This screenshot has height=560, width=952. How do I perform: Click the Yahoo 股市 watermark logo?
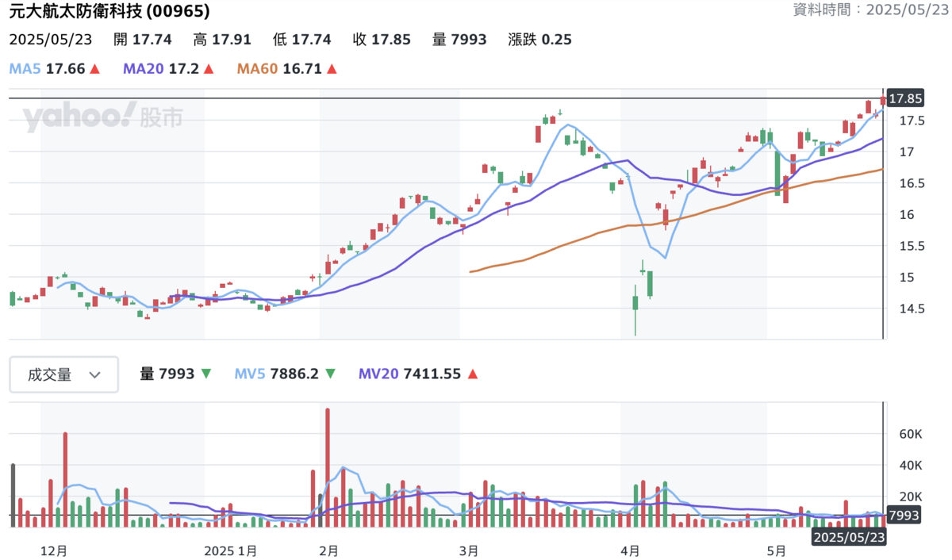click(102, 117)
